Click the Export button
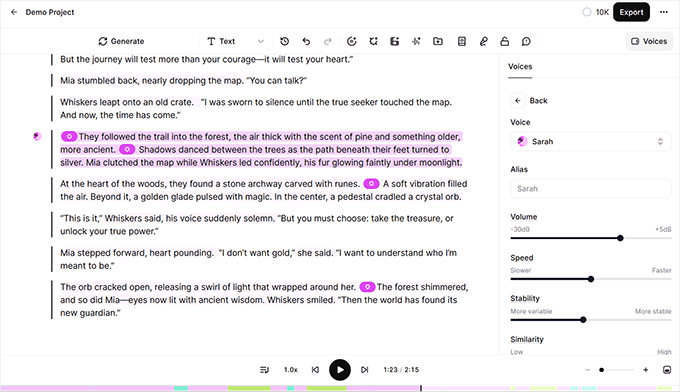This screenshot has height=392, width=680. coord(631,12)
